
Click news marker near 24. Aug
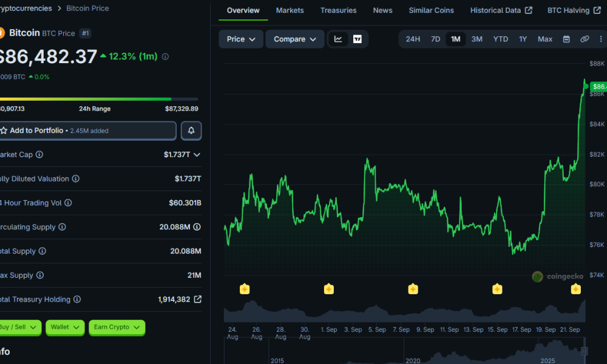pos(245,289)
